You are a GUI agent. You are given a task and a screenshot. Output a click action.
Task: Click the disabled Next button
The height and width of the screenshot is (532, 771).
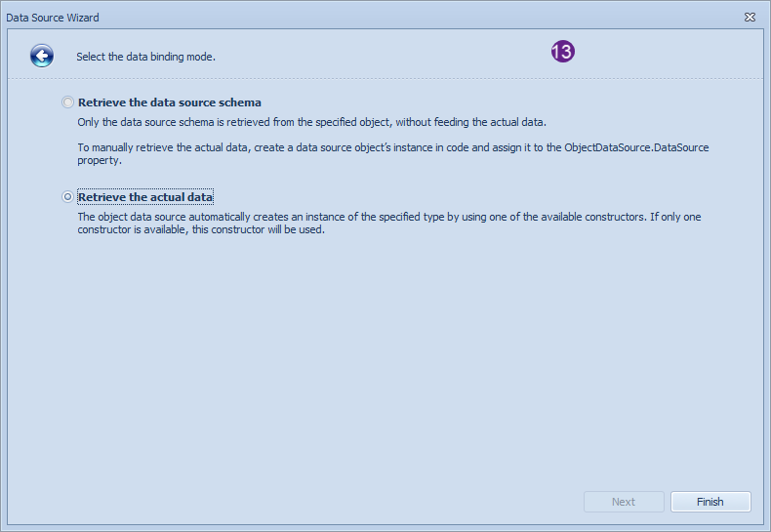click(x=624, y=502)
